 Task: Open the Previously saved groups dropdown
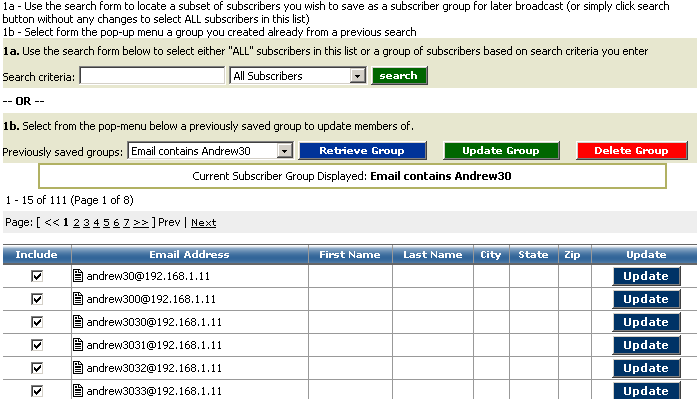pyautogui.click(x=210, y=151)
